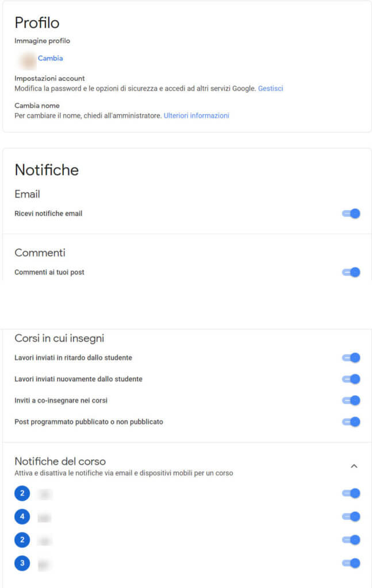This screenshot has width=372, height=588.
Task: Toggle Post programmato pubblicato o non pubblicato
Action: (x=351, y=421)
